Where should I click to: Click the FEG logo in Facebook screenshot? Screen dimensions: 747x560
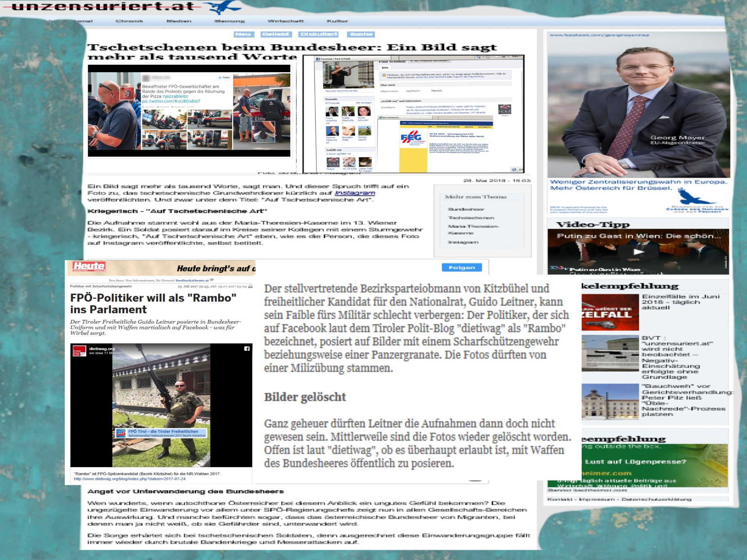[x=411, y=137]
